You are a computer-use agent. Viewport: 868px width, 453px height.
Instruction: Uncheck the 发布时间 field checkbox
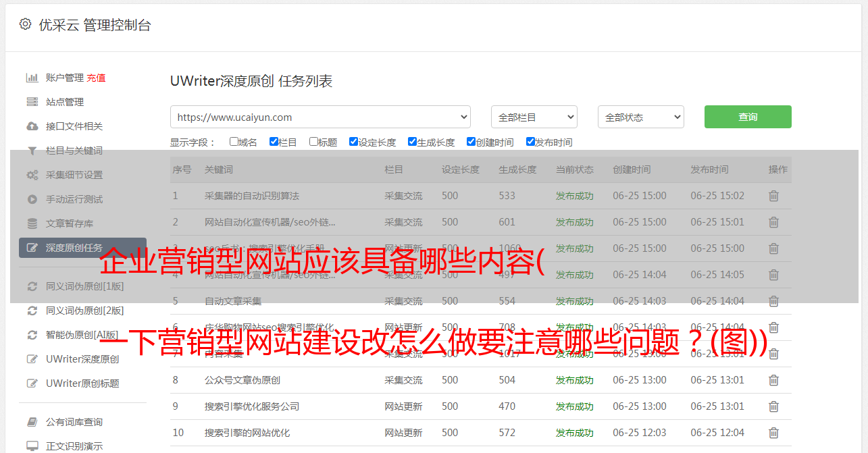click(x=530, y=142)
